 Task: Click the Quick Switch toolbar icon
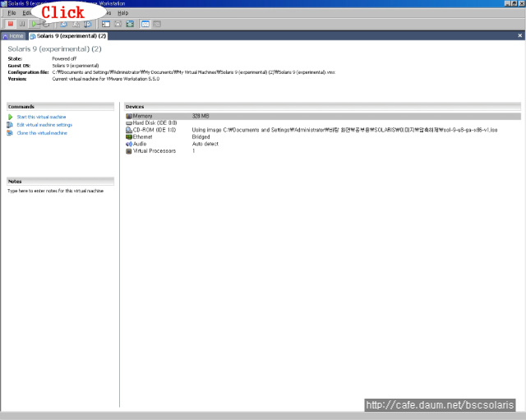tap(118, 24)
